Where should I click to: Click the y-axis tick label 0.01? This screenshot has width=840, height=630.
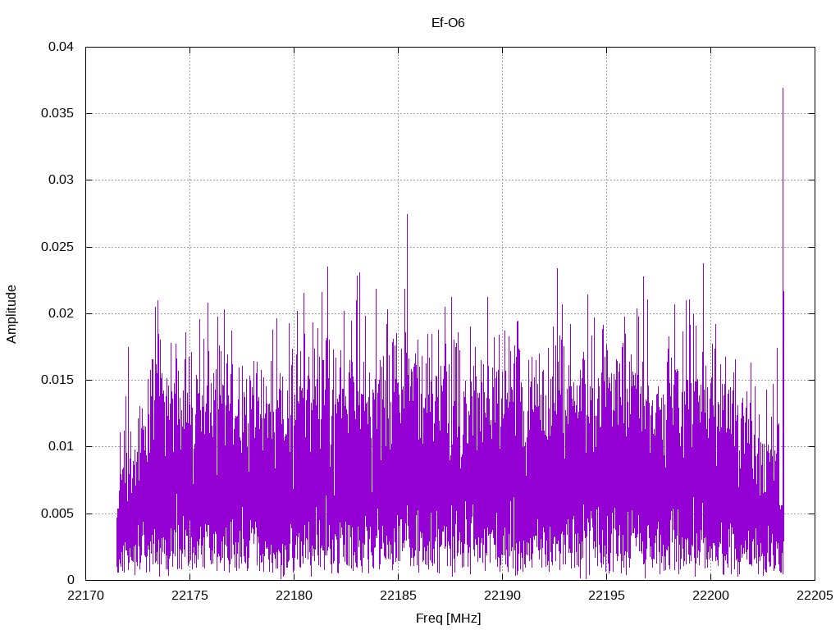click(x=61, y=446)
